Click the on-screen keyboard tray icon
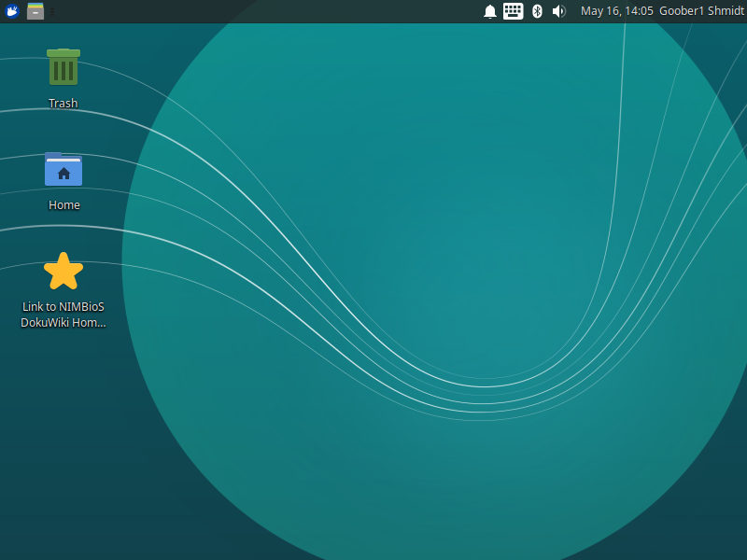The width and height of the screenshot is (747, 560). point(513,11)
